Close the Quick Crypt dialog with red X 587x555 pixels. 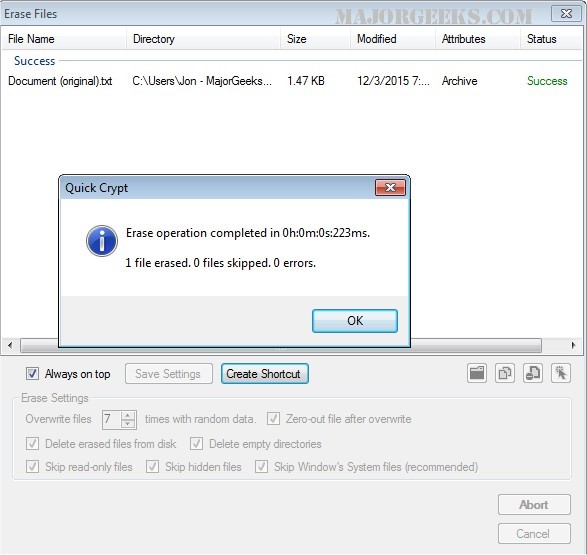[390, 187]
